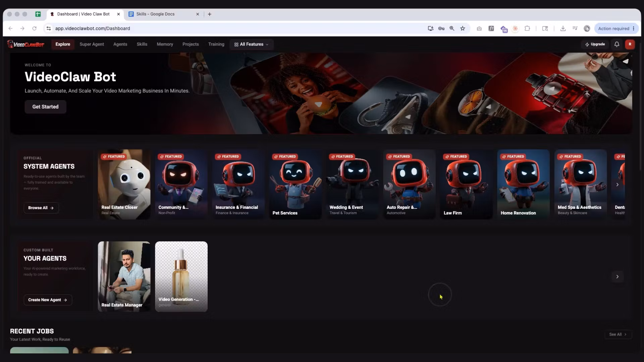Open the Real Estate Closer agent card

tap(124, 184)
